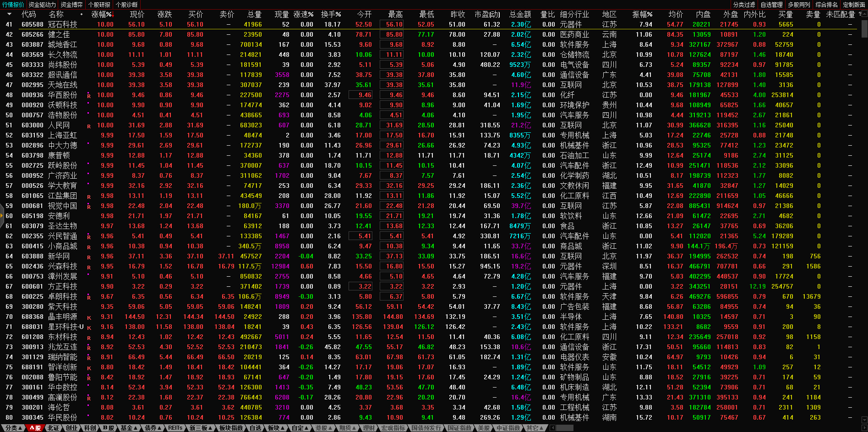The image size is (868, 432).
Task: Click the 自选管理 button
Action: (x=771, y=5)
